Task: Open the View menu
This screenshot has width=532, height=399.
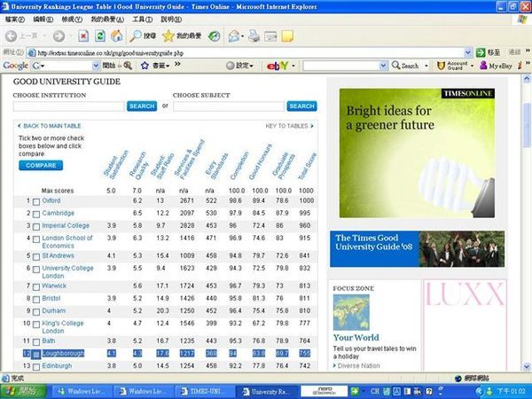Action: [x=72, y=20]
